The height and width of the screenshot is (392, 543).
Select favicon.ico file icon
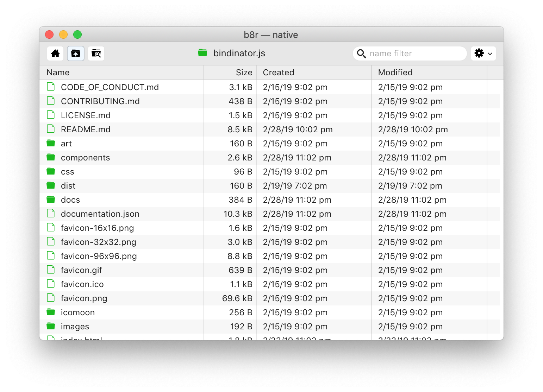pos(51,284)
